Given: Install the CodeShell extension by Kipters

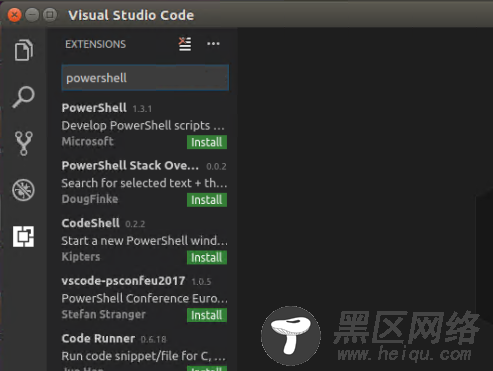Looking at the screenshot, I should tap(207, 258).
